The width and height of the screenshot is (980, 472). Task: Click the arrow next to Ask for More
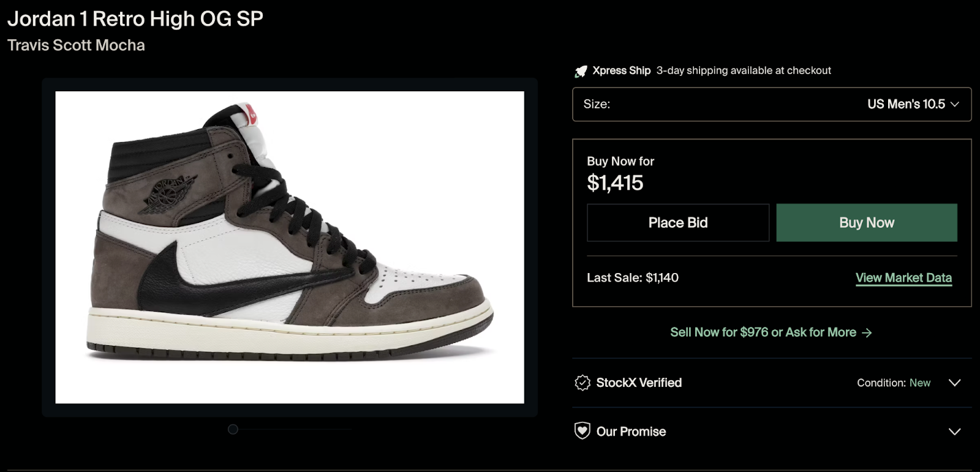pyautogui.click(x=867, y=332)
